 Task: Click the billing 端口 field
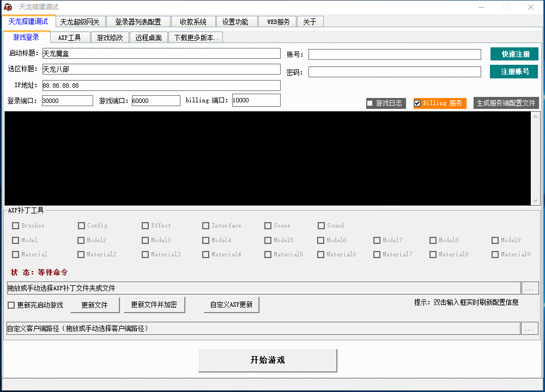click(256, 100)
